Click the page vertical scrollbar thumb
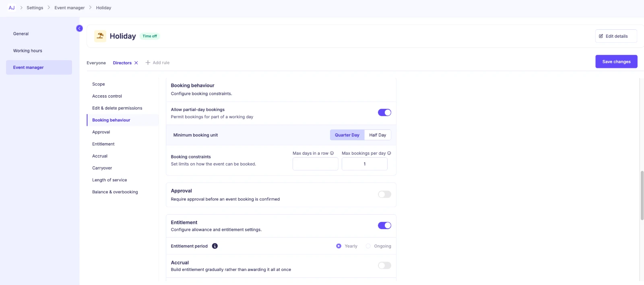 pos(642,195)
